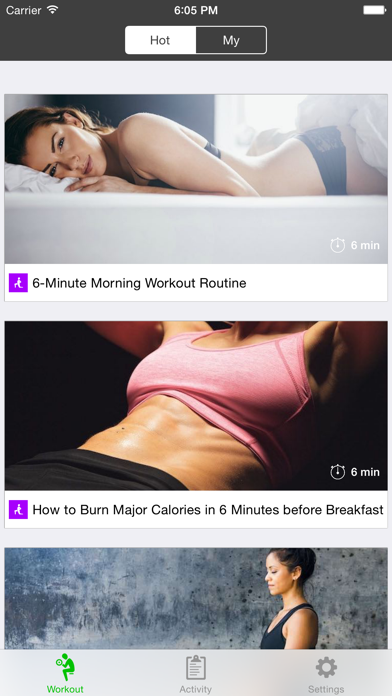Tap the Wi-Fi icon in status bar
The height and width of the screenshot is (696, 392).
pos(53,10)
